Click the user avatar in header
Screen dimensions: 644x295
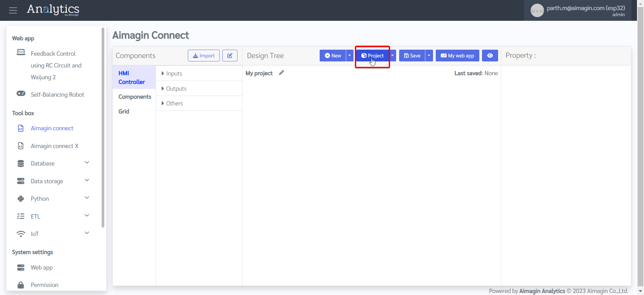pyautogui.click(x=537, y=11)
